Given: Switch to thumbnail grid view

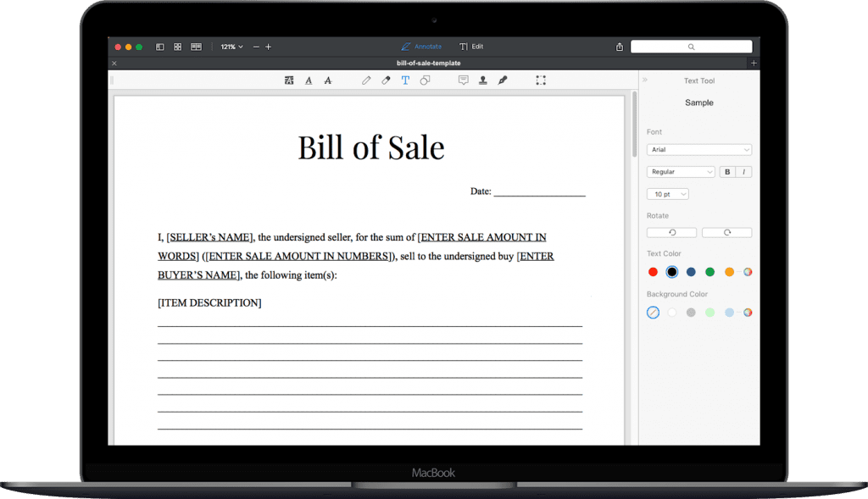Looking at the screenshot, I should 178,47.
